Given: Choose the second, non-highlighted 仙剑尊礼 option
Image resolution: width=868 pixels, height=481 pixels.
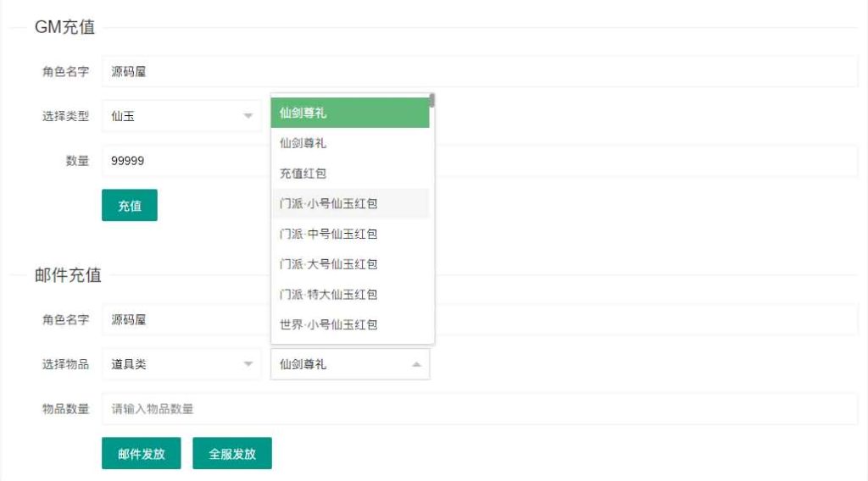Looking at the screenshot, I should (x=349, y=143).
